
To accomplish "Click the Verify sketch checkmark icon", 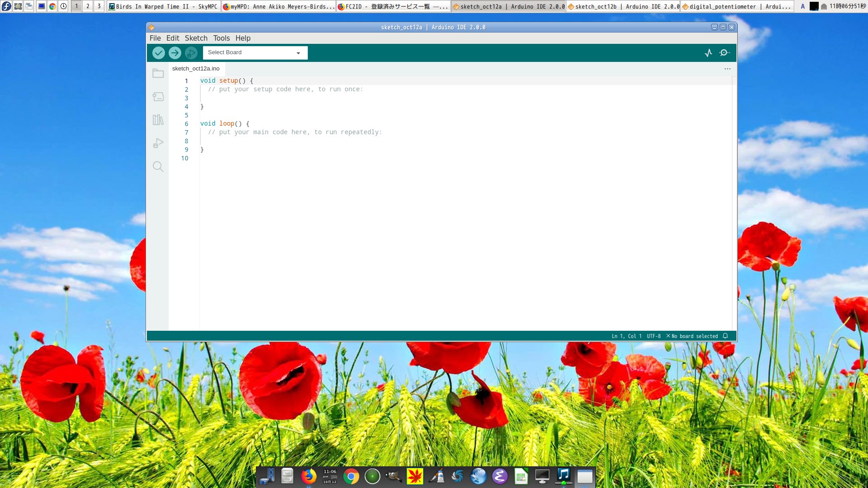I will (158, 52).
